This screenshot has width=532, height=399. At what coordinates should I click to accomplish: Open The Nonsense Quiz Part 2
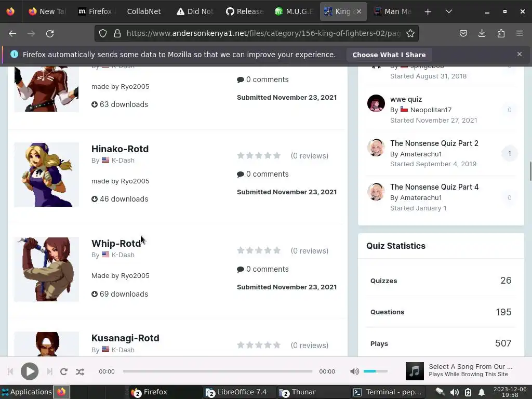click(x=434, y=143)
